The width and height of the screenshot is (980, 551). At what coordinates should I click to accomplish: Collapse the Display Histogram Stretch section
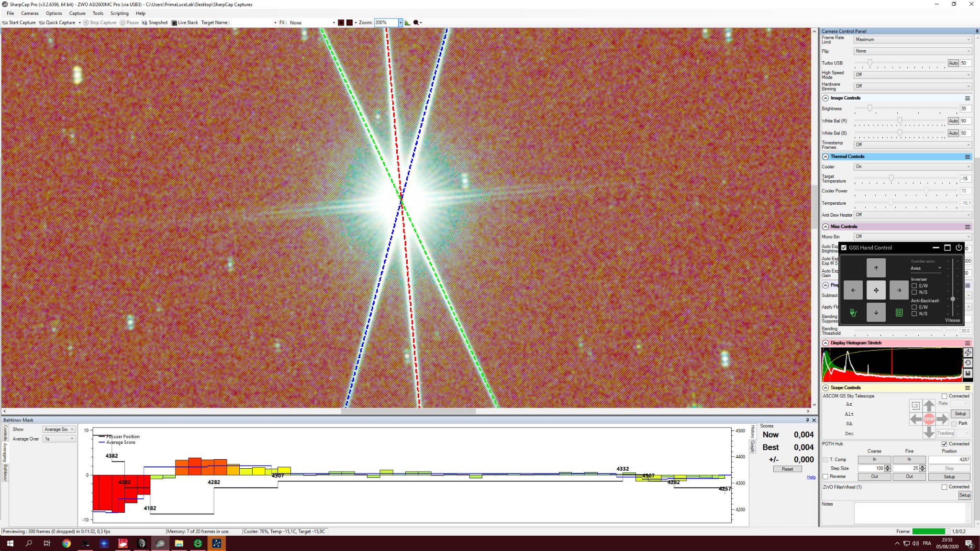pos(825,343)
